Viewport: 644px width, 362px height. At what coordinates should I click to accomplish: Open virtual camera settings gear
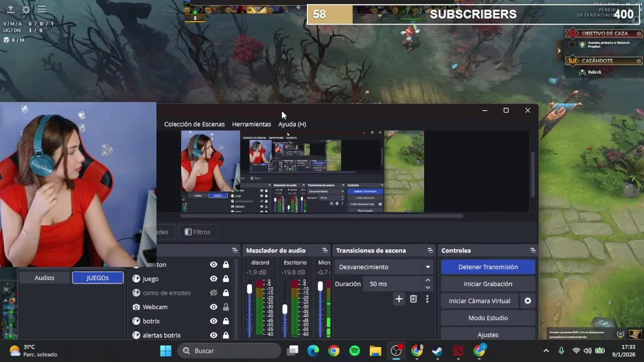pos(528,301)
